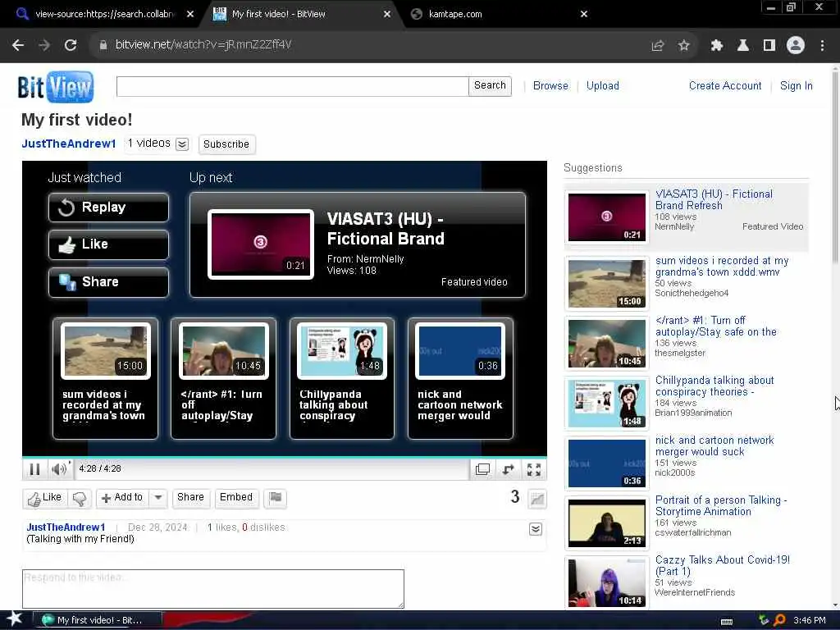This screenshot has height=630, width=840.
Task: Click the taskbar 'My first video' window button
Action: (x=98, y=620)
